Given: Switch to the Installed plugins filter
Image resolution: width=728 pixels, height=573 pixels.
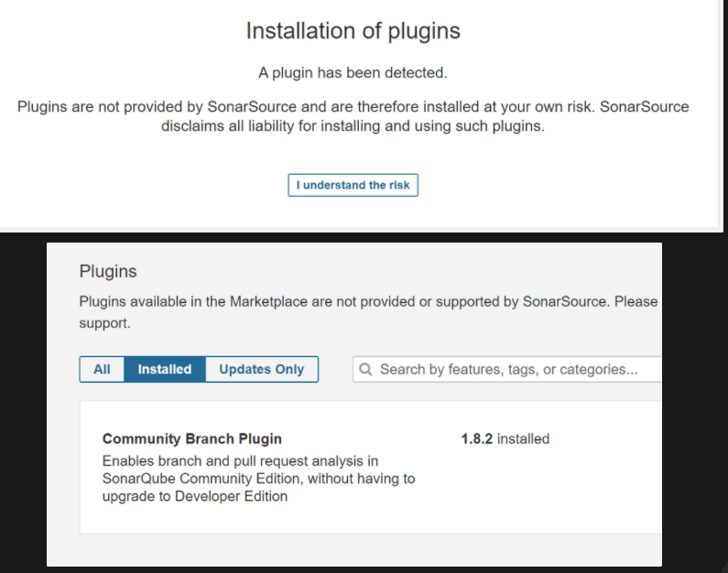Looking at the screenshot, I should (x=164, y=369).
